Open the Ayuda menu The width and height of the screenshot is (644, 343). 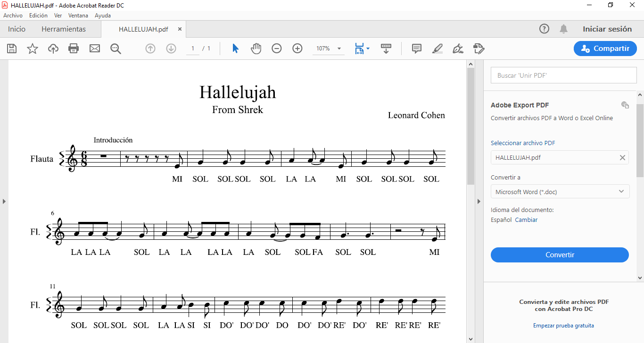point(103,16)
